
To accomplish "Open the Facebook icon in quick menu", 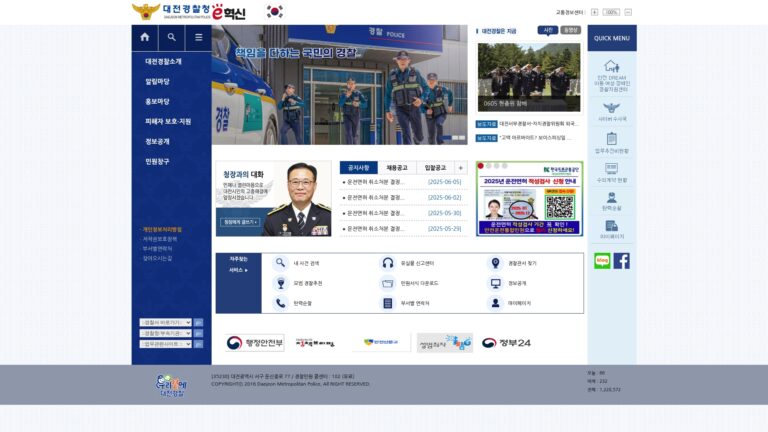I will click(622, 261).
